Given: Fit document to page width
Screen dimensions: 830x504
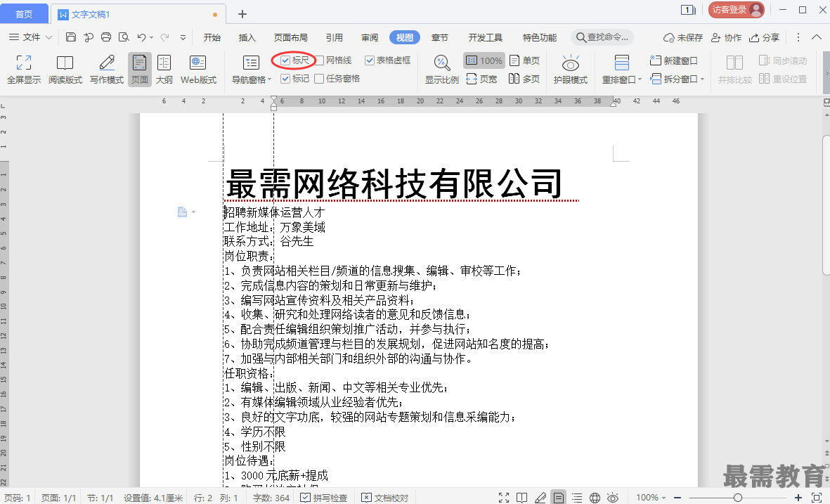Looking at the screenshot, I should pyautogui.click(x=481, y=79).
